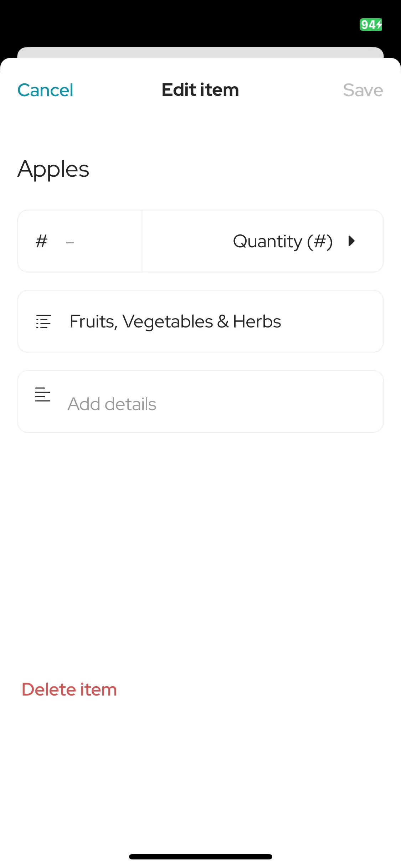Tap the hash number icon

(42, 241)
